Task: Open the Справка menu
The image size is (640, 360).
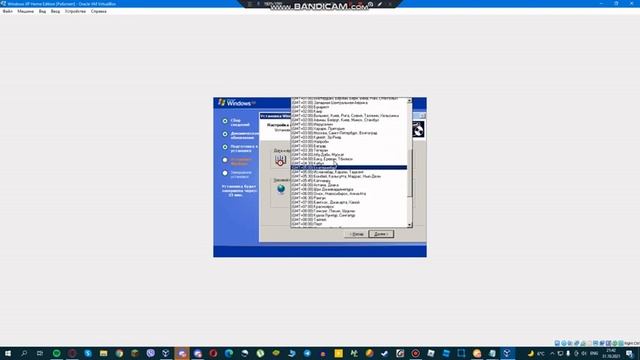Action: click(99, 11)
